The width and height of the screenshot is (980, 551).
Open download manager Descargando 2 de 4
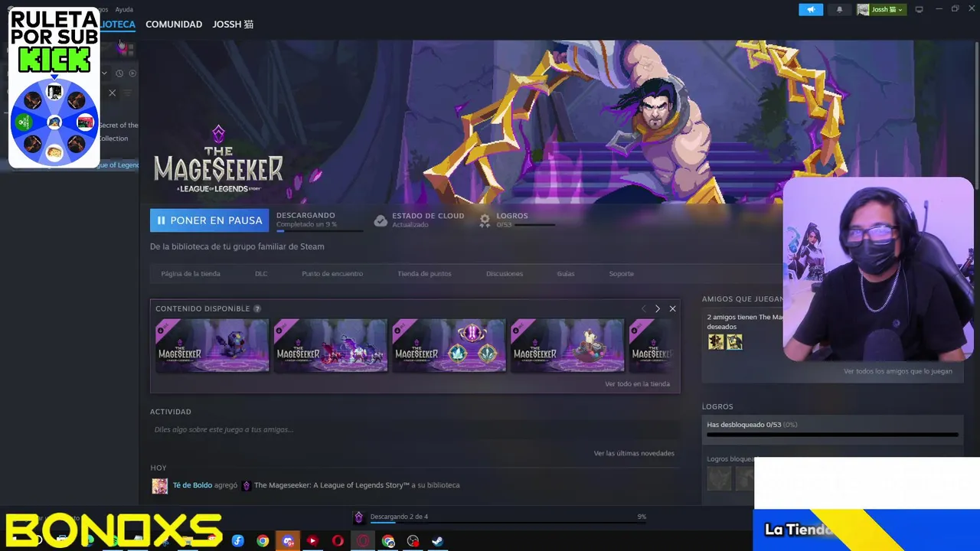pos(399,517)
